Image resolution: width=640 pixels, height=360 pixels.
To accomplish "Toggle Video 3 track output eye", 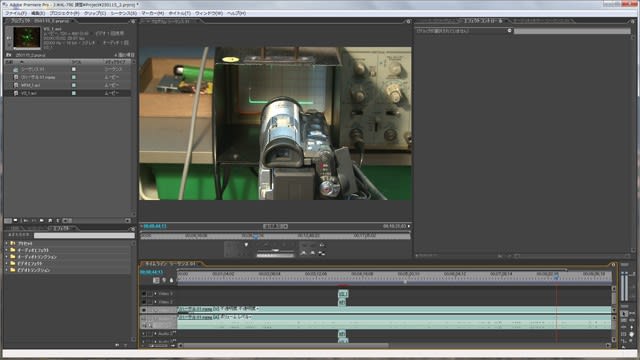I will (144, 294).
